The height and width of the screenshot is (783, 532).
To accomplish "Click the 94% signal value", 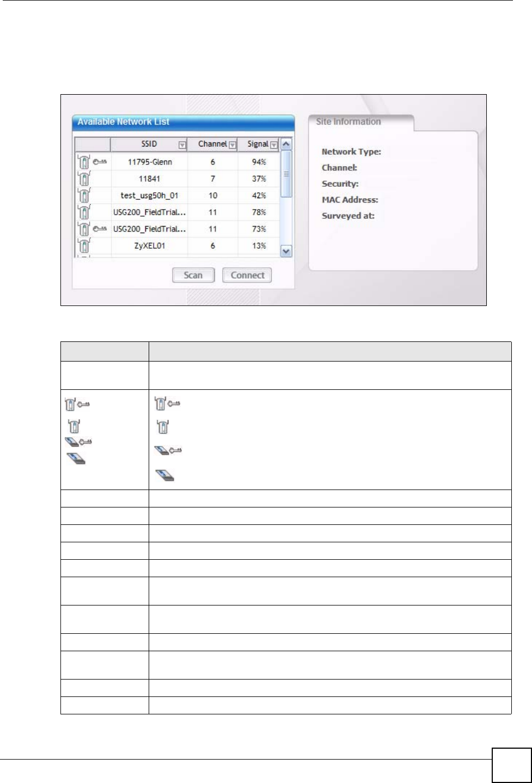I will click(259, 162).
